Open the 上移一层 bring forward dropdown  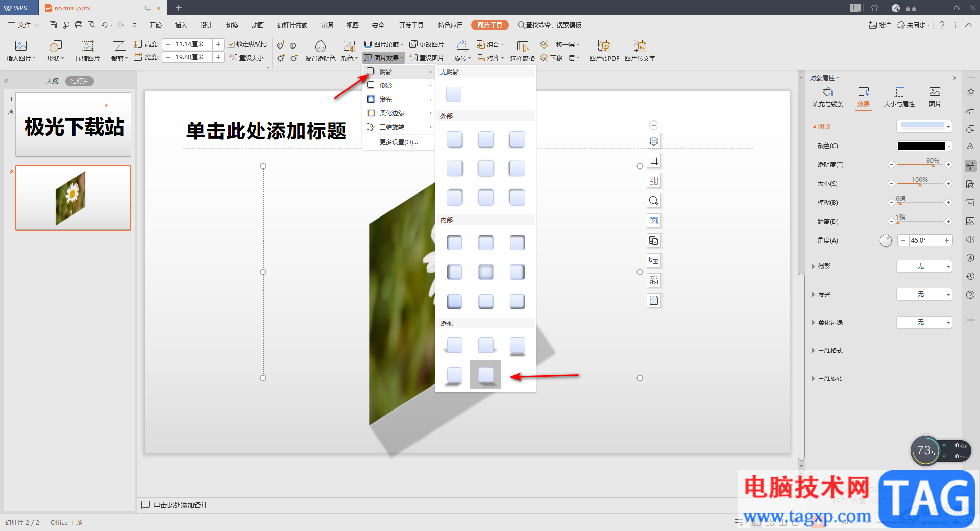click(x=560, y=44)
